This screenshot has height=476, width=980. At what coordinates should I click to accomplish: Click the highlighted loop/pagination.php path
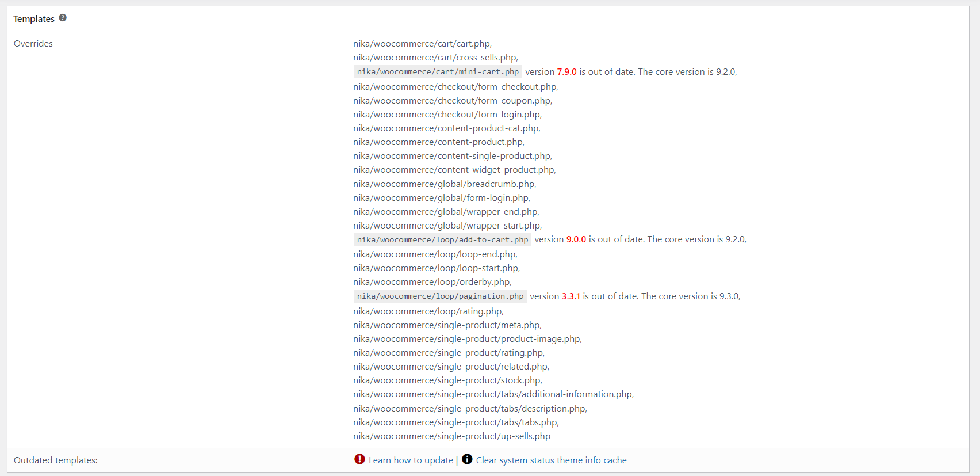pyautogui.click(x=440, y=296)
